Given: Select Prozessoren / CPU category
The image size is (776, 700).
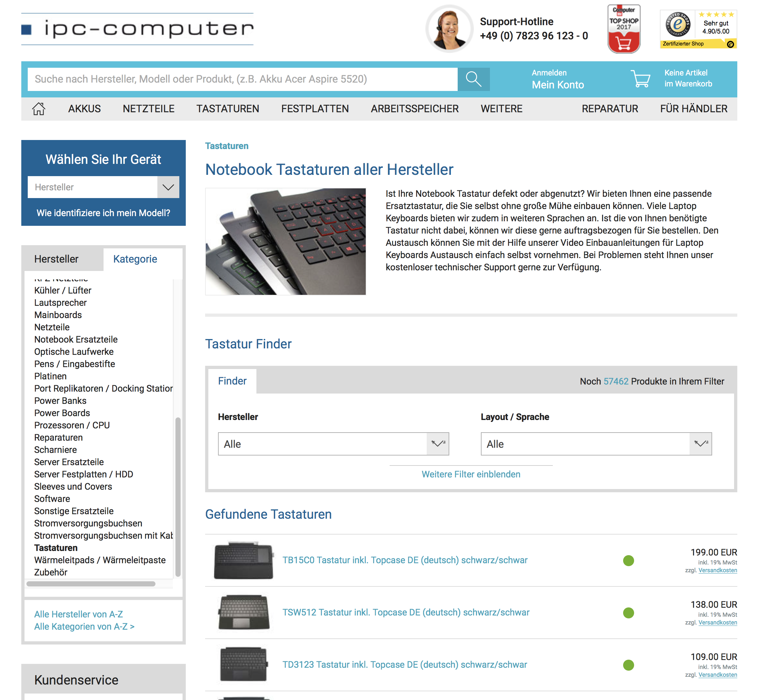Looking at the screenshot, I should (x=72, y=425).
